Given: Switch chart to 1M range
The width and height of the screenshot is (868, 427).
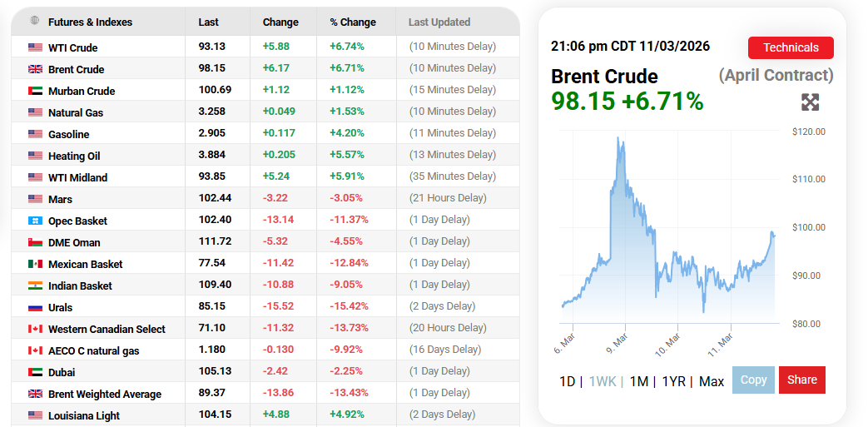Looking at the screenshot, I should pos(638,381).
